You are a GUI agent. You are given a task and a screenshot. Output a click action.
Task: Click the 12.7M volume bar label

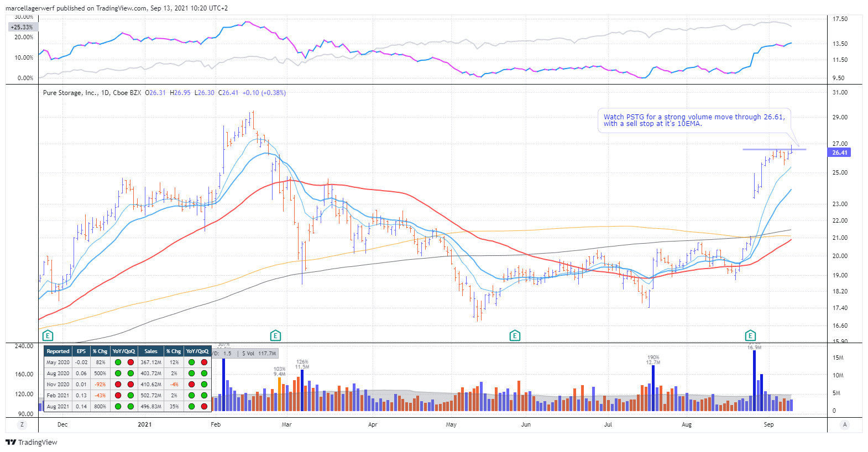653,363
